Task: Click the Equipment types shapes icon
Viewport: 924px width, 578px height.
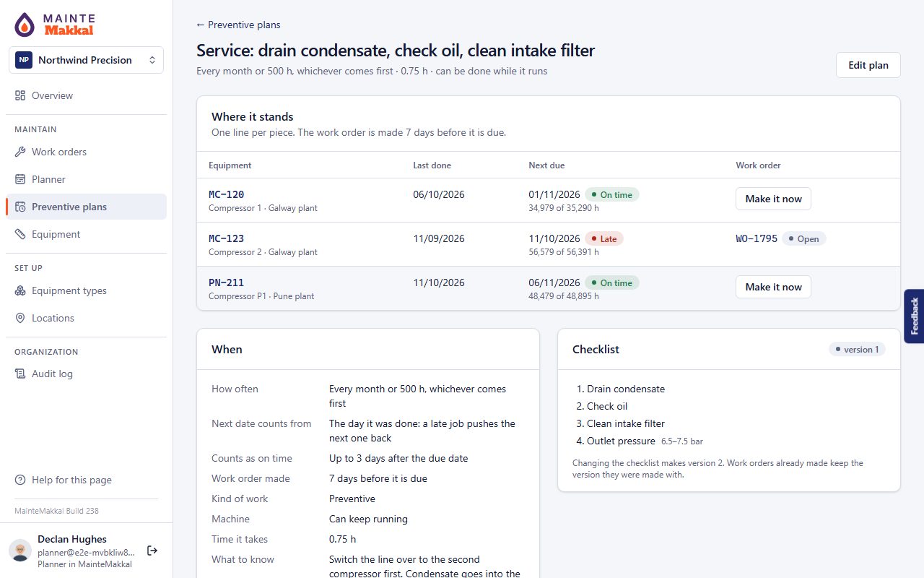Action: (20, 290)
